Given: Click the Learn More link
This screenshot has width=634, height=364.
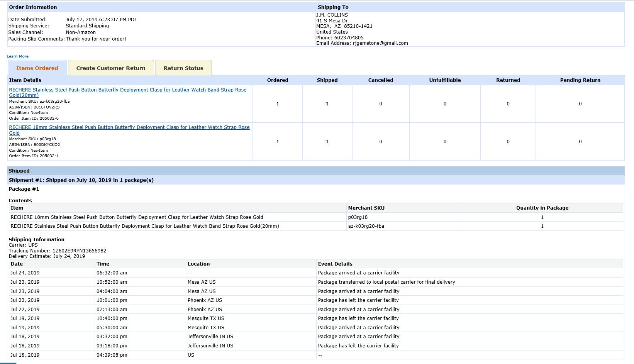Looking at the screenshot, I should (x=17, y=56).
